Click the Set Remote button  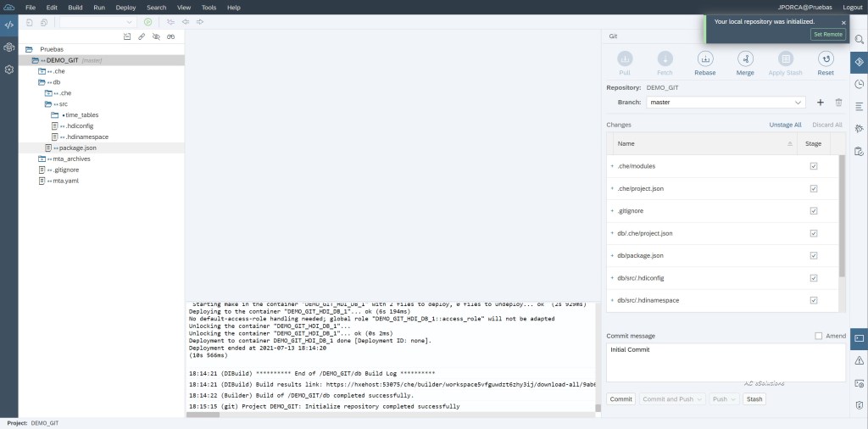[827, 34]
